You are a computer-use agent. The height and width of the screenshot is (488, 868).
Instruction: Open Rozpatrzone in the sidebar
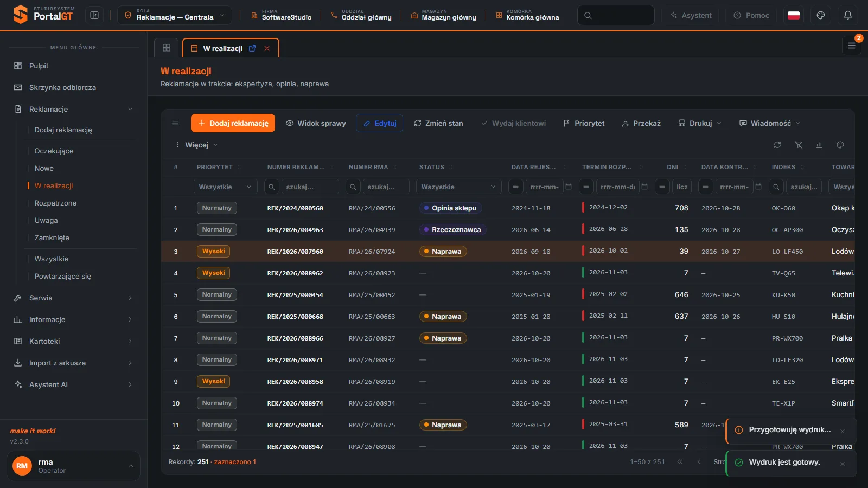(55, 203)
